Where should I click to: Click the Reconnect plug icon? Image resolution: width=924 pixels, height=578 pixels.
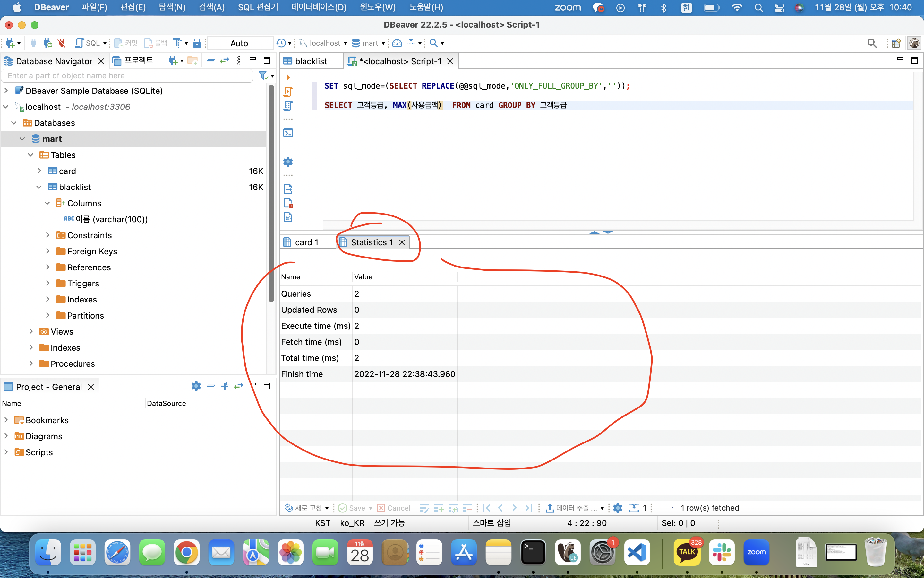47,43
